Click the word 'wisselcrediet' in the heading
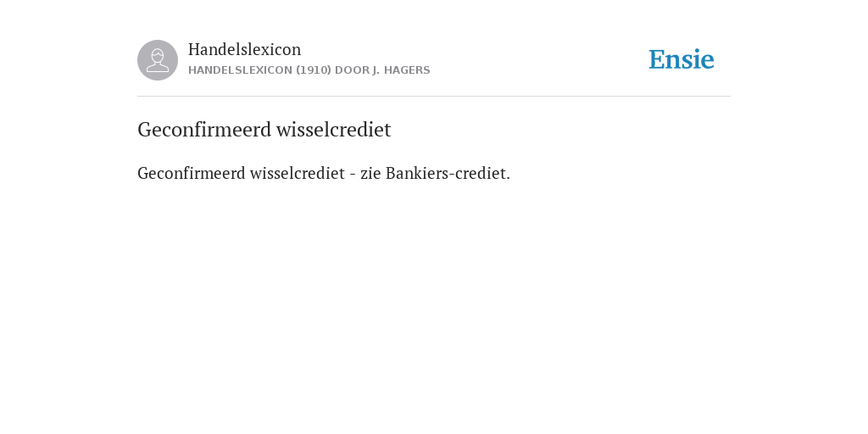The height and width of the screenshot is (434, 868). point(333,130)
